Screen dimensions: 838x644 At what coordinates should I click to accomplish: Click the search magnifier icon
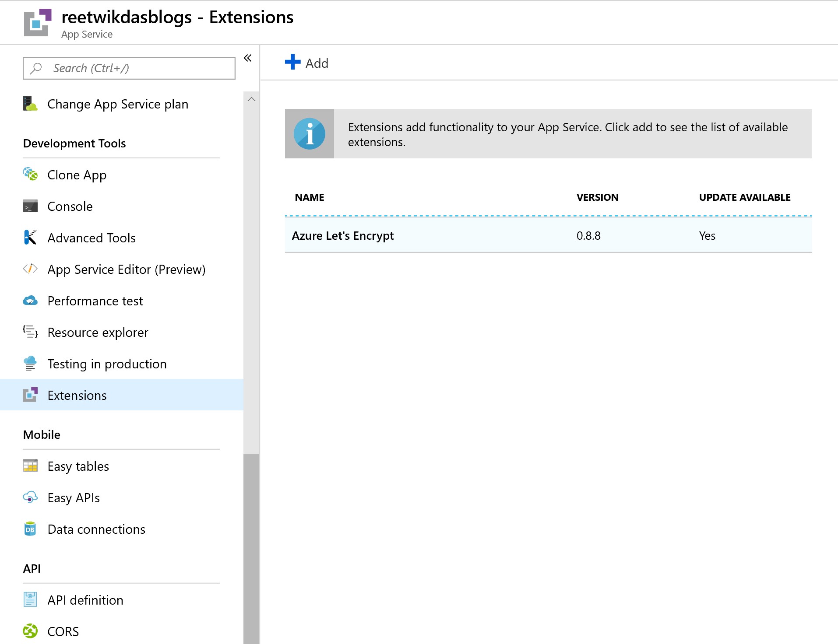(x=36, y=68)
